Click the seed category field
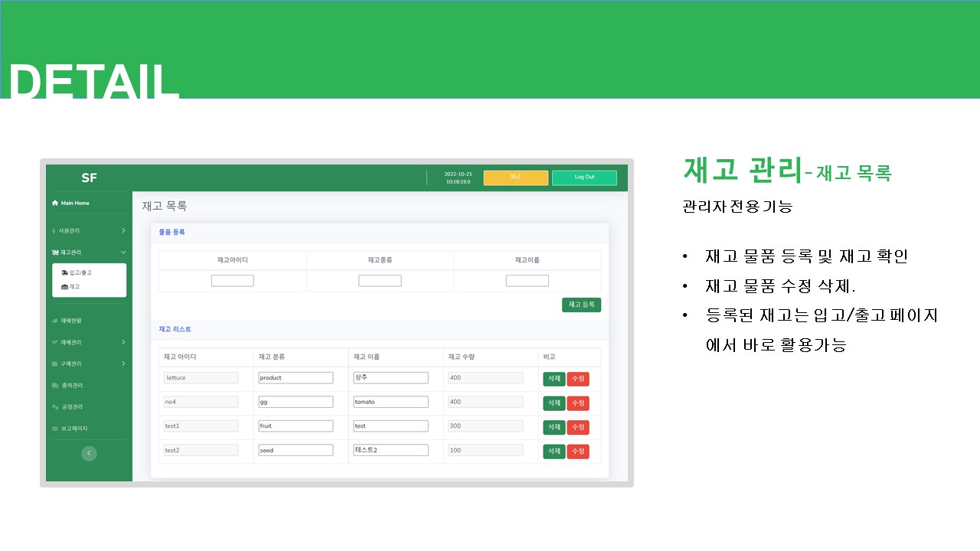This screenshot has height=551, width=980. [x=296, y=451]
